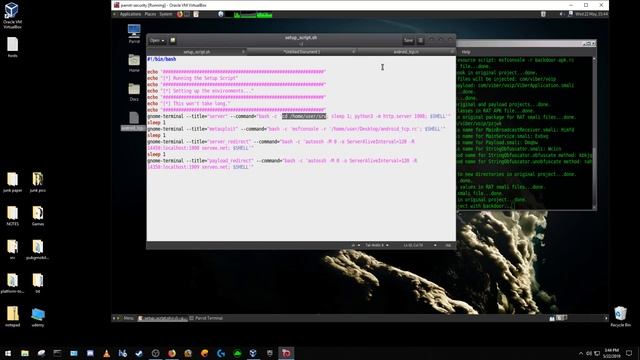Select the Docs folder on VM desktop

coord(134,92)
